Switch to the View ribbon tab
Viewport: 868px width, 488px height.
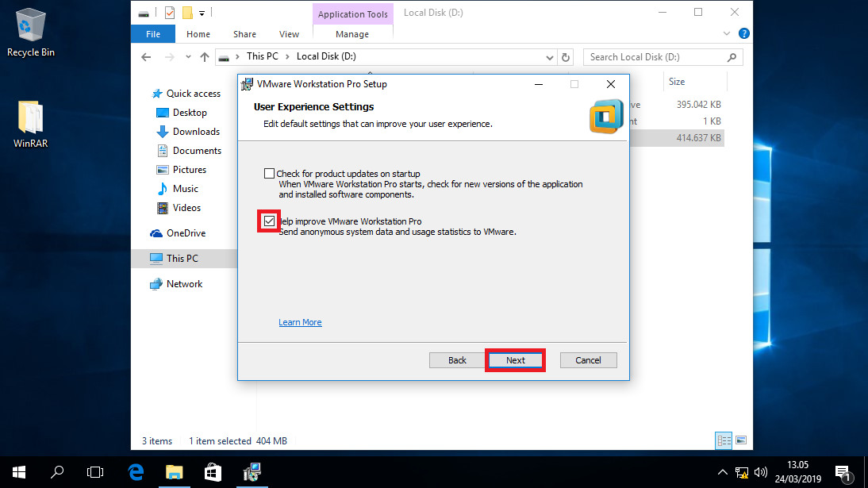click(x=289, y=34)
